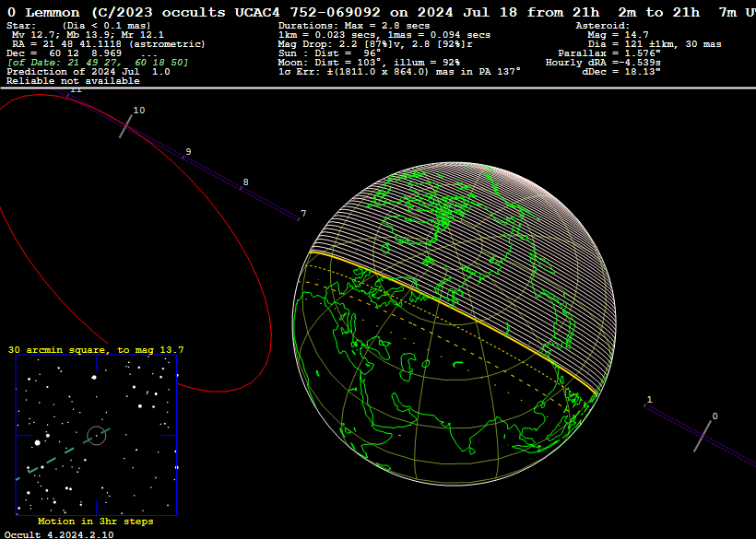Click 'RA = 21 48 41.1118 (astrometric)' line
This screenshot has width=756, height=539.
(109, 44)
